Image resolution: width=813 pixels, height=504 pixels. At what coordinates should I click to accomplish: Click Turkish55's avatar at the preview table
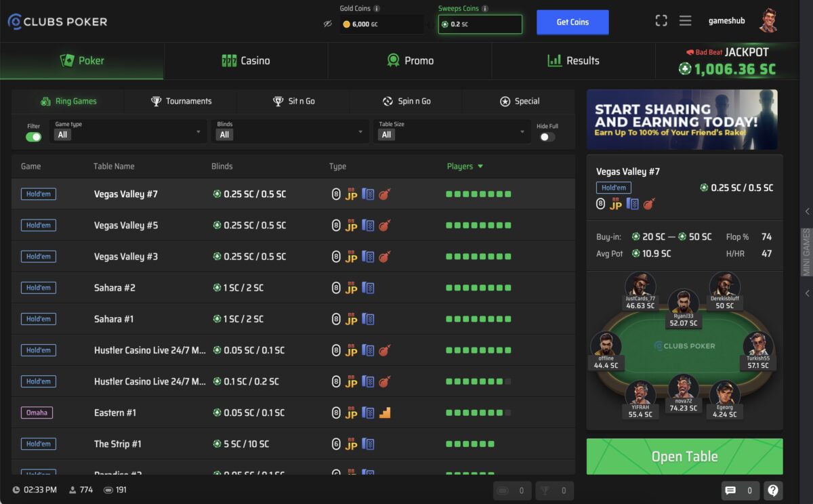point(758,344)
